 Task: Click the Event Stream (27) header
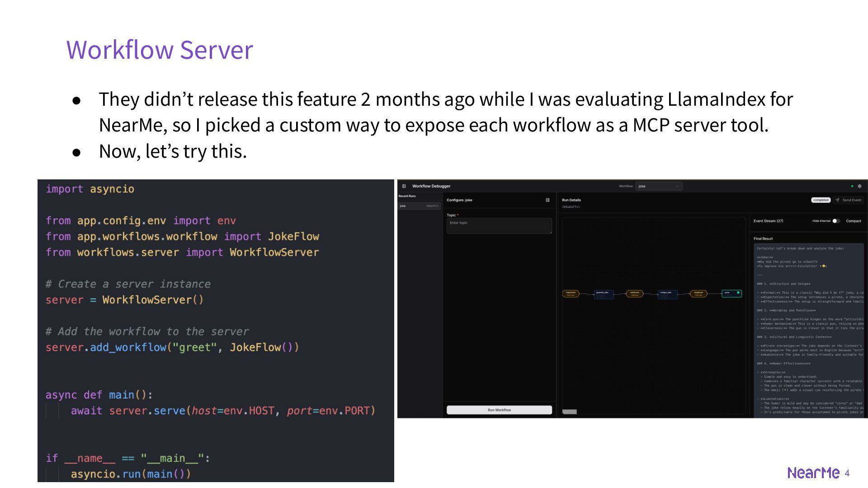pyautogui.click(x=768, y=221)
